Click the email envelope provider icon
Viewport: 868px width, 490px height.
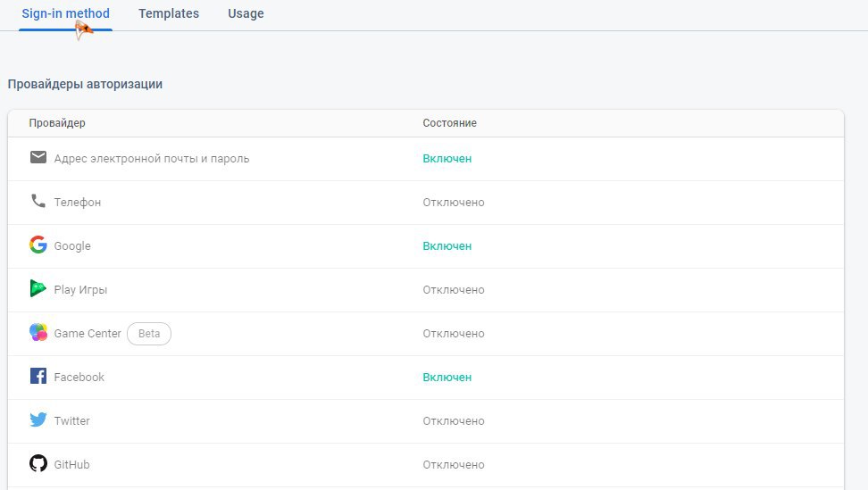pyautogui.click(x=38, y=158)
